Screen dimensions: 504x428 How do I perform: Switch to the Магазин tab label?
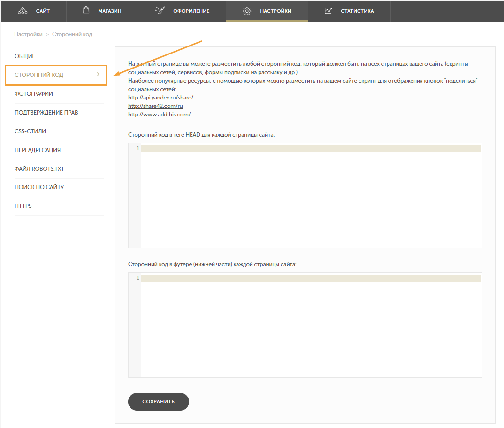[110, 11]
